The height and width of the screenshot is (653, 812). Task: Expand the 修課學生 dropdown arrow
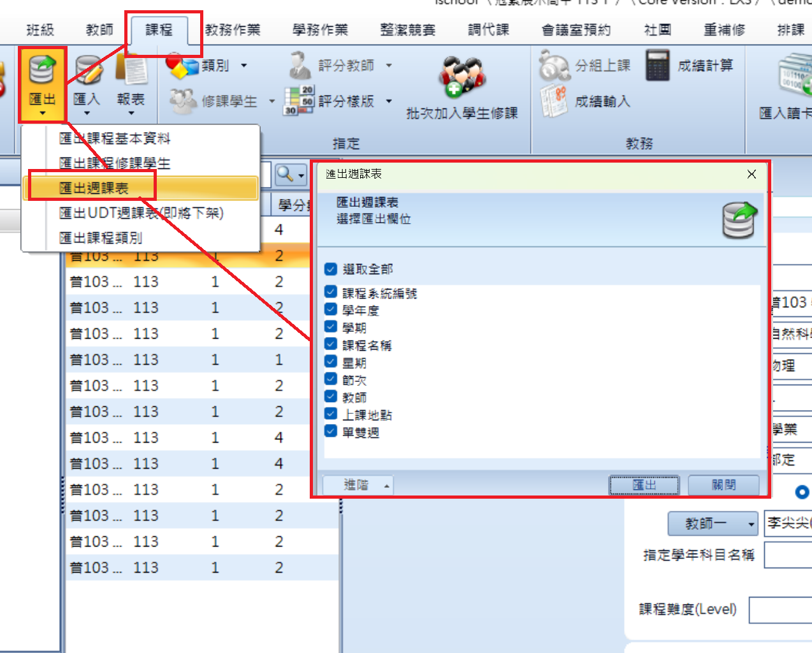272,101
